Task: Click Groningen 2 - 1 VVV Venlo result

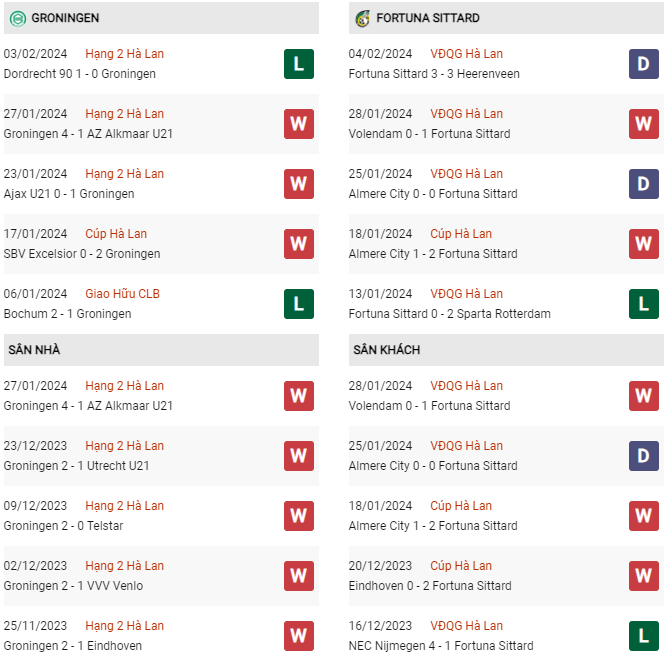Action: tap(73, 586)
